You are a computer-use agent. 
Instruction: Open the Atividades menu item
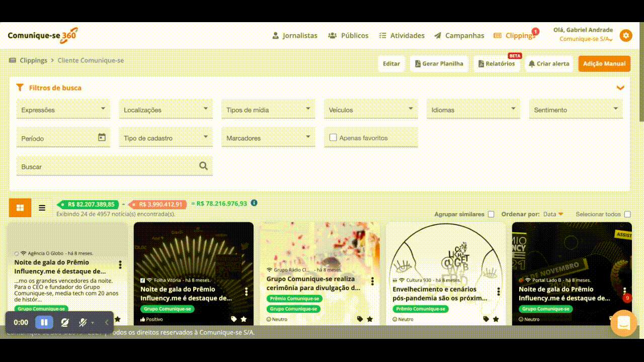pos(402,36)
